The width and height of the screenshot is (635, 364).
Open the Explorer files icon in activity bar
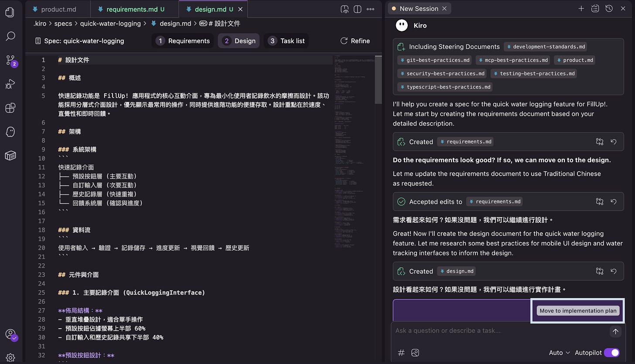point(10,12)
